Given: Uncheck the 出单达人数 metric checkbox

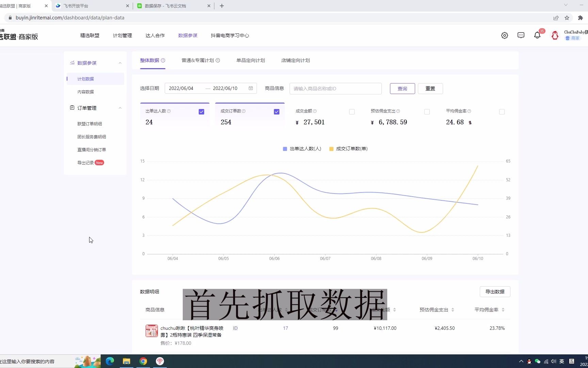Looking at the screenshot, I should point(201,112).
